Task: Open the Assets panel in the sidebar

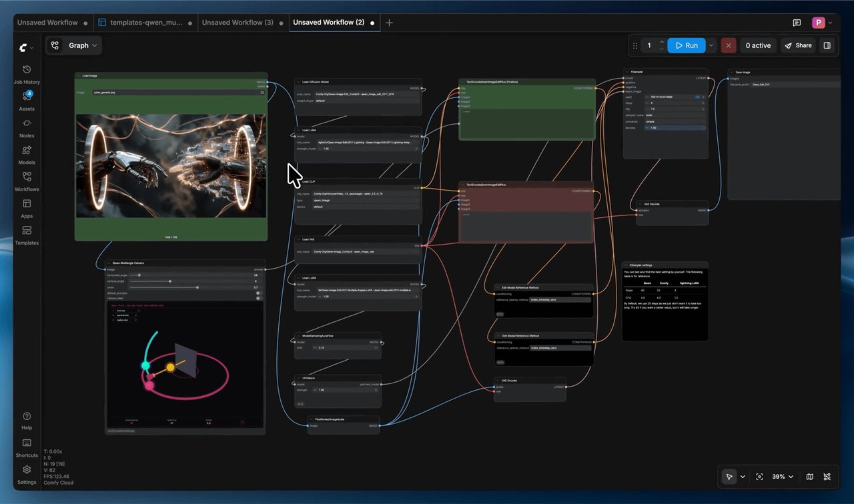Action: (x=27, y=95)
